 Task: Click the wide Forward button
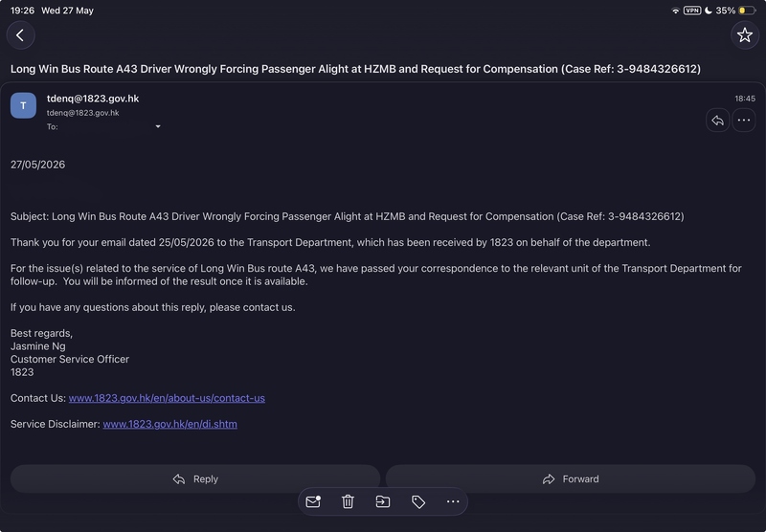pyautogui.click(x=571, y=478)
